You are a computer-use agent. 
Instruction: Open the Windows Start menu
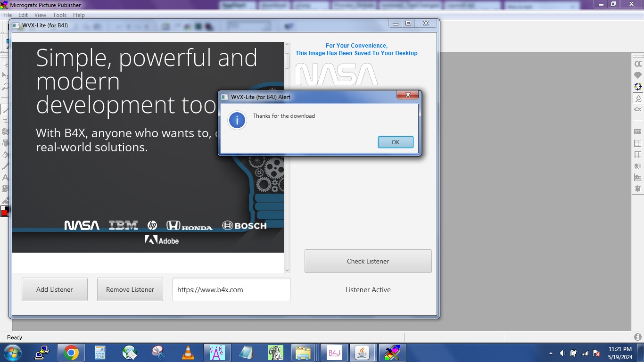(12, 353)
